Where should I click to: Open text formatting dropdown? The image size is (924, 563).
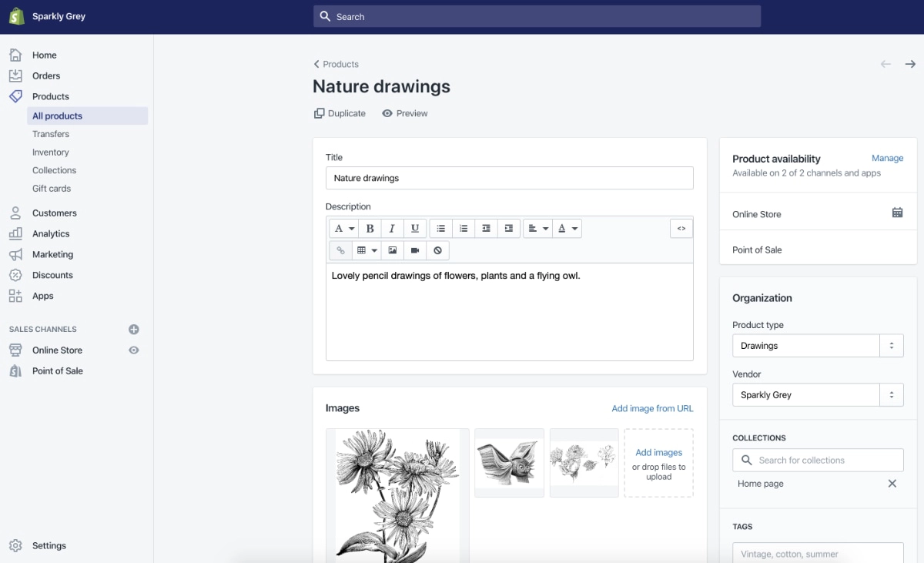point(344,229)
